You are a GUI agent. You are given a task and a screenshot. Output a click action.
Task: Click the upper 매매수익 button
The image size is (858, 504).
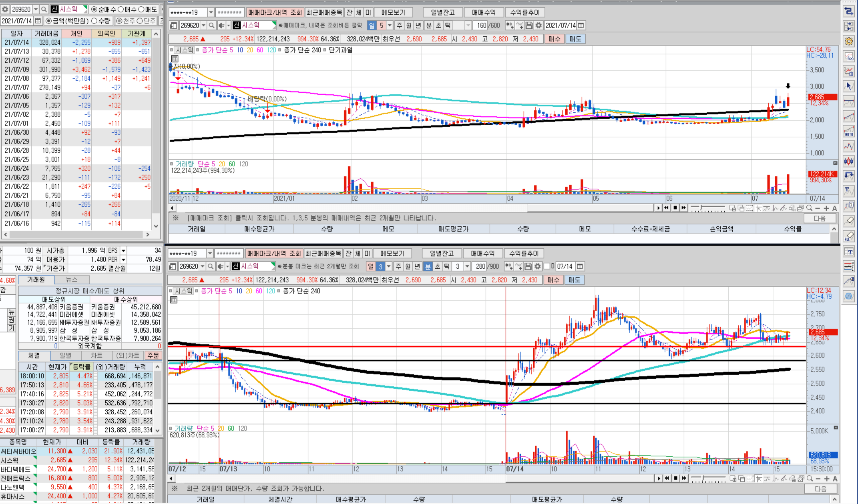point(483,12)
